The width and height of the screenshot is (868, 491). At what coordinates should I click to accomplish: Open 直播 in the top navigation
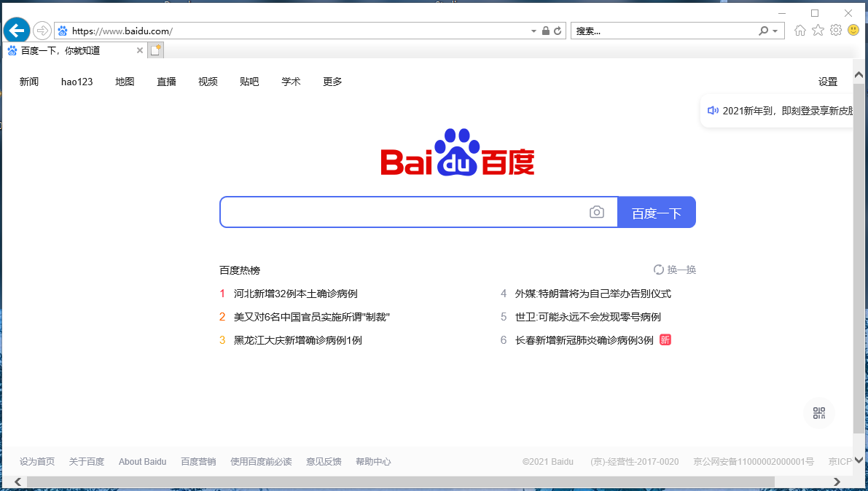(166, 82)
